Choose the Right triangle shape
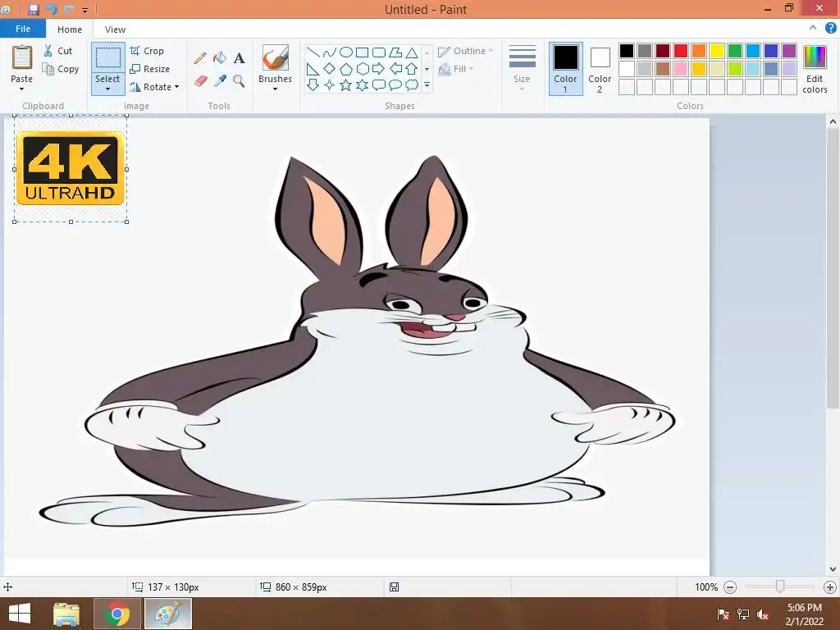Image resolution: width=840 pixels, height=630 pixels. pos(313,69)
